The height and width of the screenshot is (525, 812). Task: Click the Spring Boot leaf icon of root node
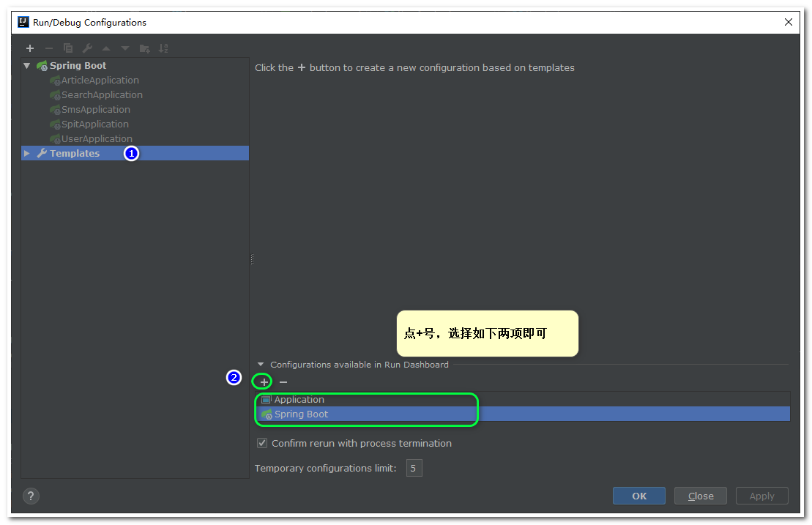42,66
